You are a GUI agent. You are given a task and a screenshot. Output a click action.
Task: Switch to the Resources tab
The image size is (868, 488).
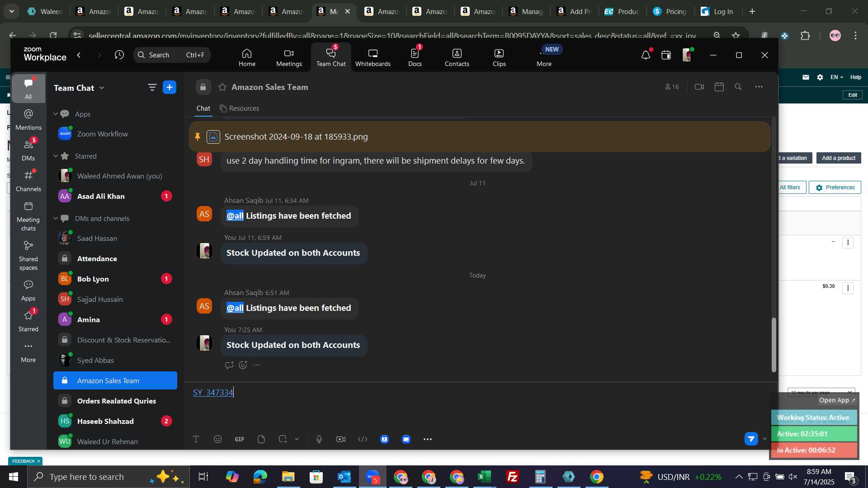point(239,108)
